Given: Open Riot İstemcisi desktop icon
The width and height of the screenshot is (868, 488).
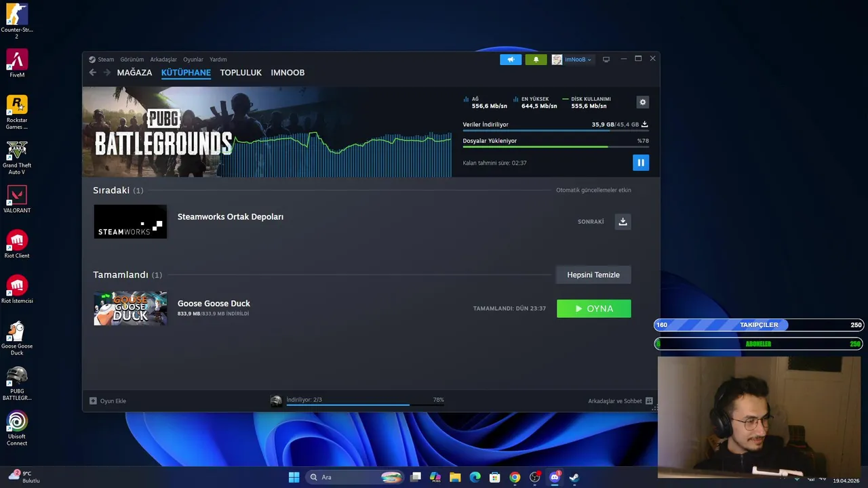Looking at the screenshot, I should tap(17, 289).
